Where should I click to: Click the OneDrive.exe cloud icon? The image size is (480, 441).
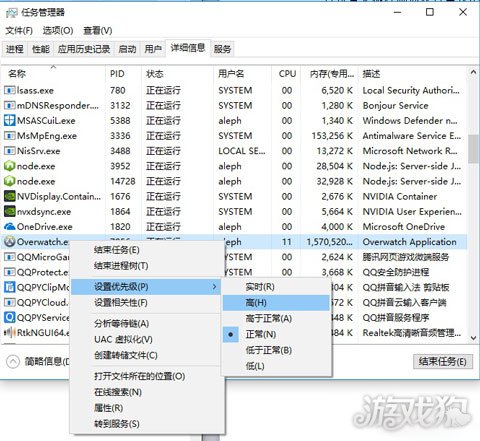(x=9, y=227)
